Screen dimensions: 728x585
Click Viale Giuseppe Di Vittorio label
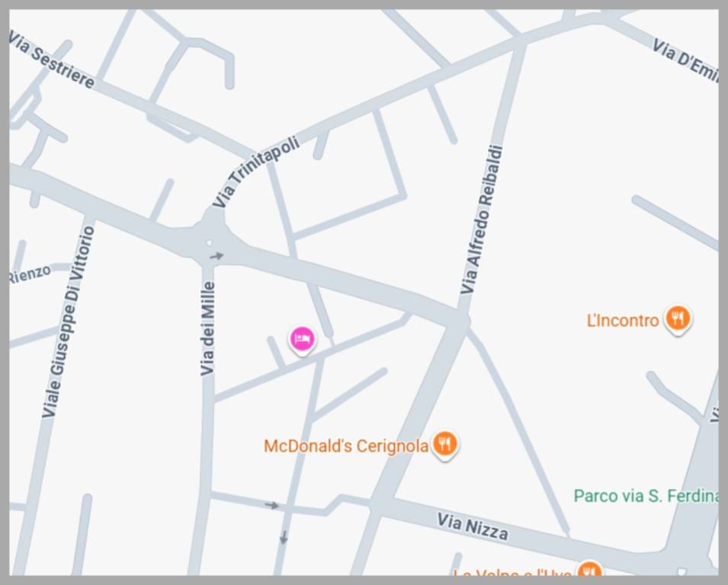[x=69, y=321]
